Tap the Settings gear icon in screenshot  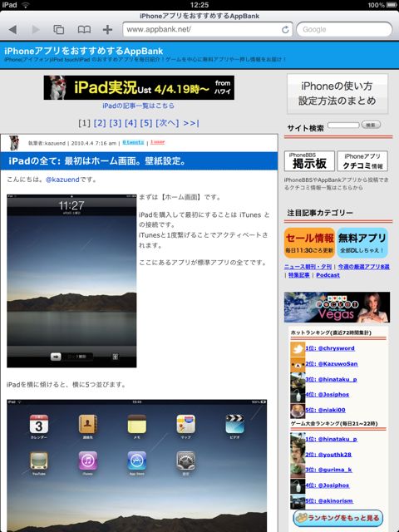coord(185,461)
